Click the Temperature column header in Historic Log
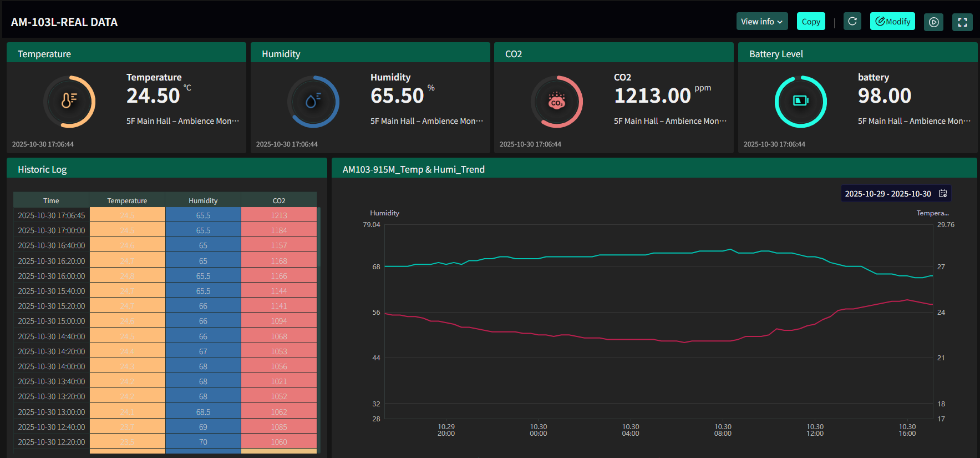 127,200
